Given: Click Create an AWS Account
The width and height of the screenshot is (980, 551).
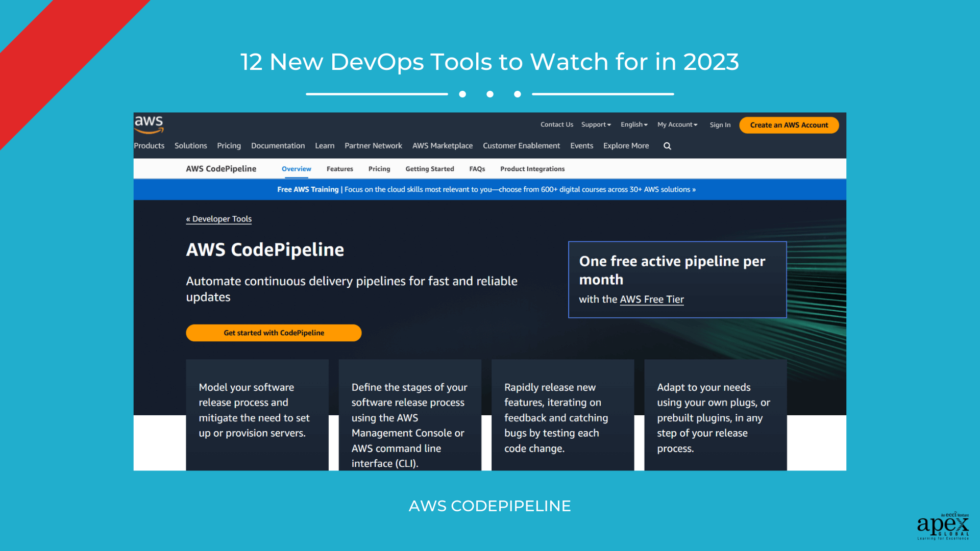Looking at the screenshot, I should coord(789,124).
